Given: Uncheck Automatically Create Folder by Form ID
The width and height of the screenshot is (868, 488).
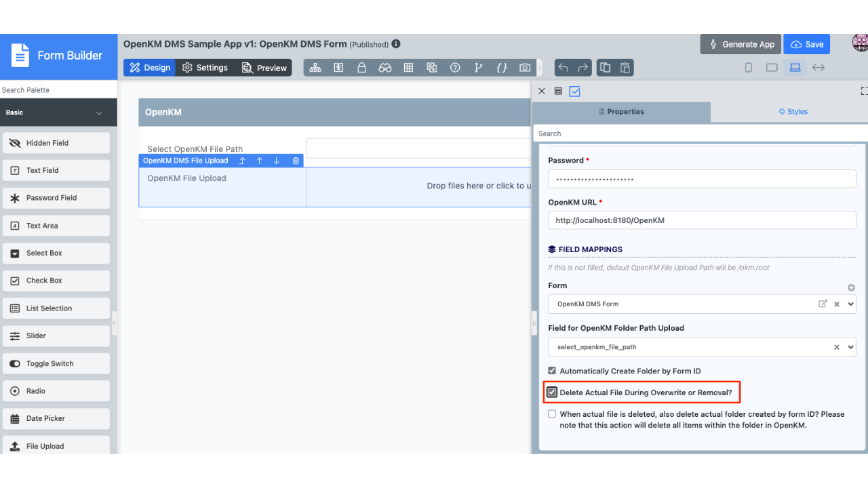Looking at the screenshot, I should pyautogui.click(x=552, y=371).
